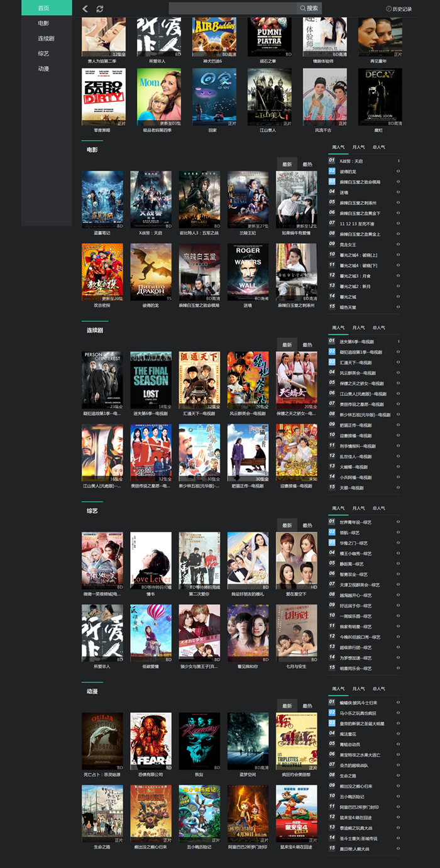This screenshot has height=868, width=440.
Task: Click poster title text 鼠来宝4:萌在囧途
Action: 297,847
